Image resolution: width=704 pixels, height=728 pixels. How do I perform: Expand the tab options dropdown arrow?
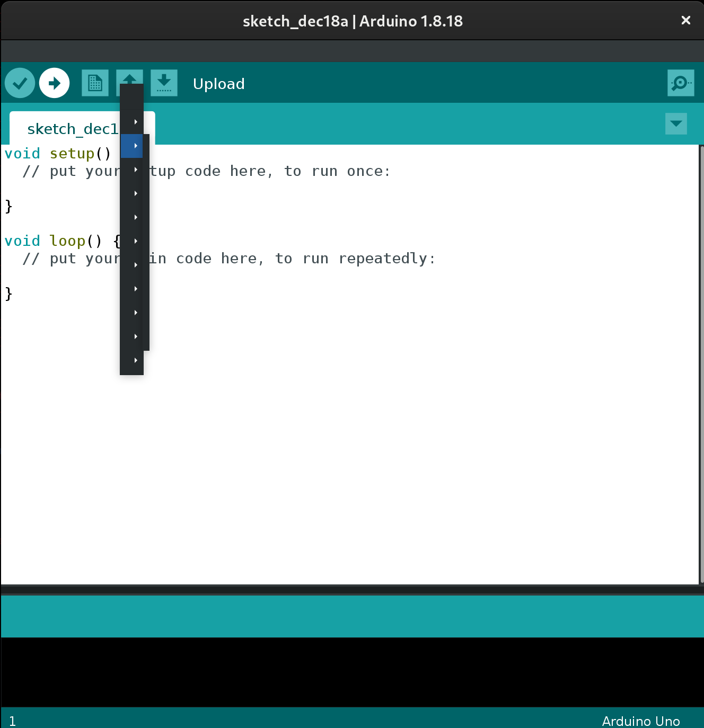tap(676, 124)
